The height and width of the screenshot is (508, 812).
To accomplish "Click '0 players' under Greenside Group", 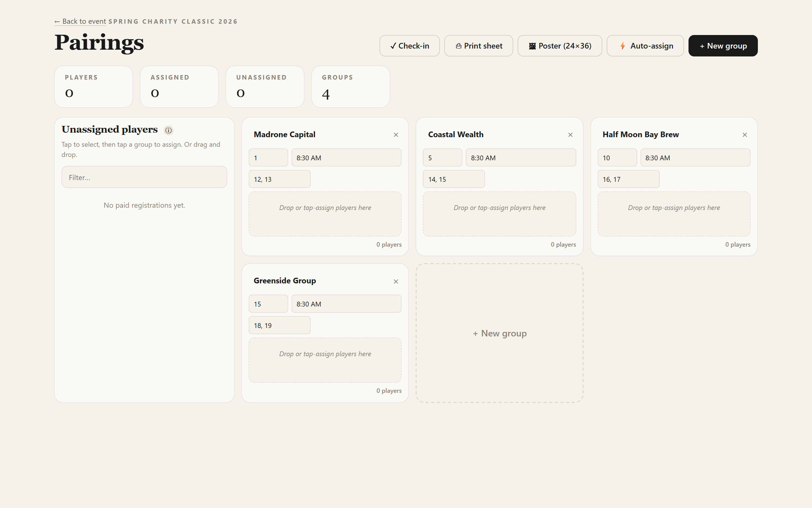I will point(389,391).
